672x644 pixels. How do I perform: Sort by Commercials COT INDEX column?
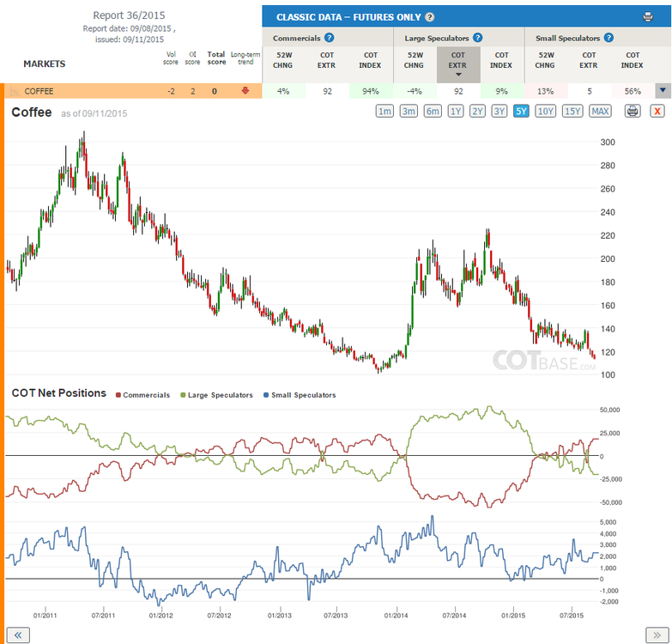370,60
